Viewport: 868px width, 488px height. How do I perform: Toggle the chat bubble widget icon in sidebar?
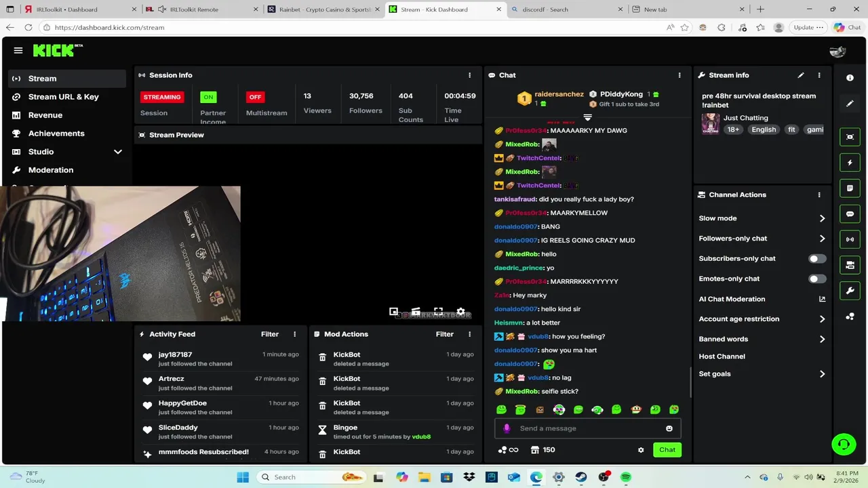coord(850,214)
